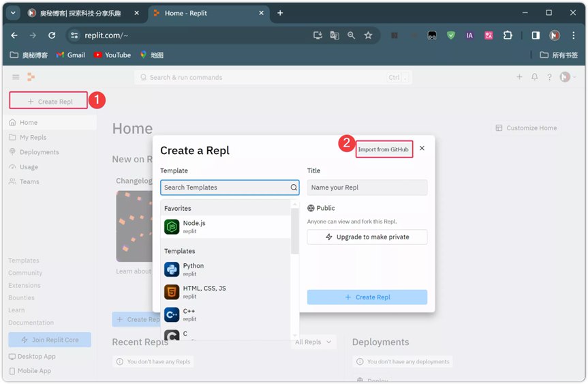Toggle the browser side panel icon
The height and width of the screenshot is (384, 588).
pyautogui.click(x=536, y=35)
